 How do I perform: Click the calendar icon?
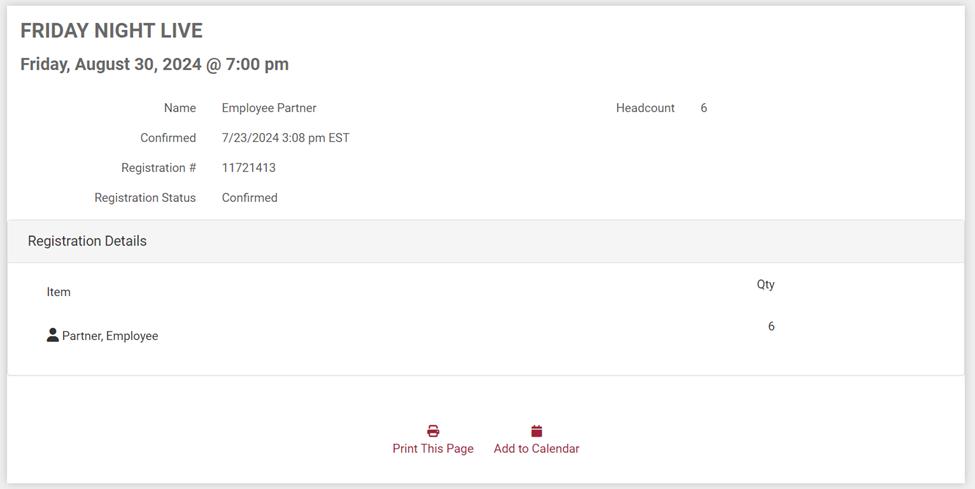(x=537, y=431)
